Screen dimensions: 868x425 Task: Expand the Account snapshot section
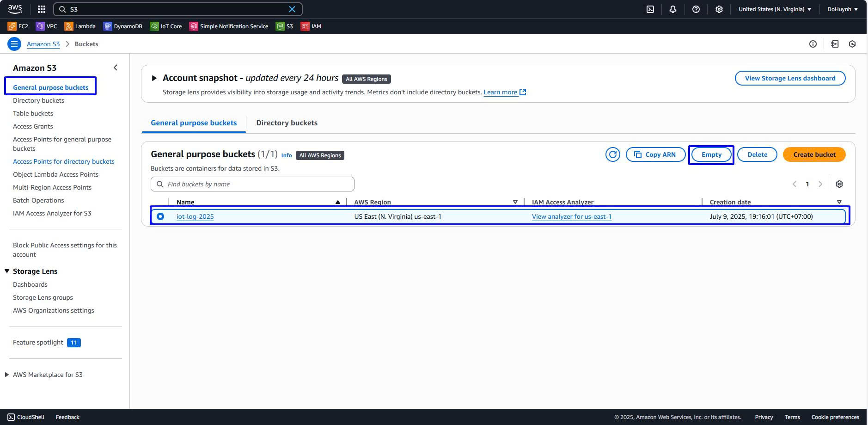click(x=154, y=78)
